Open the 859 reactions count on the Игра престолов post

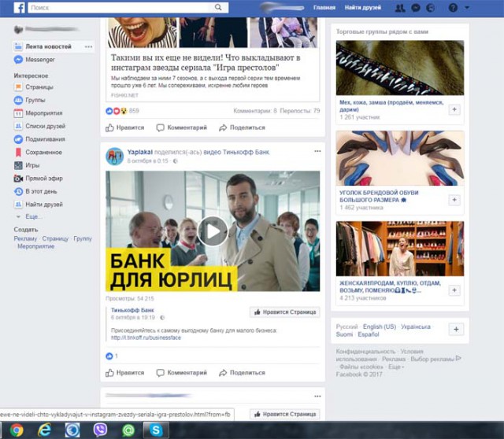click(134, 111)
